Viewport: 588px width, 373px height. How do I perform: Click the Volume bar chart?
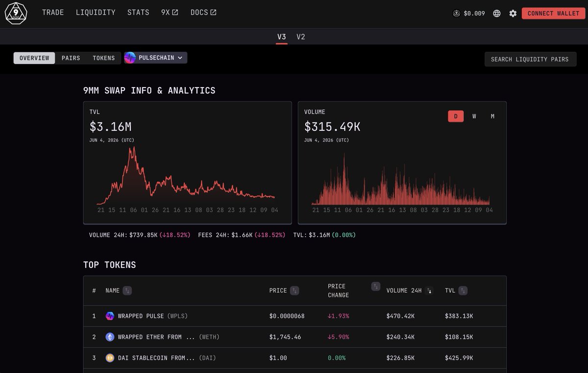coord(401,179)
